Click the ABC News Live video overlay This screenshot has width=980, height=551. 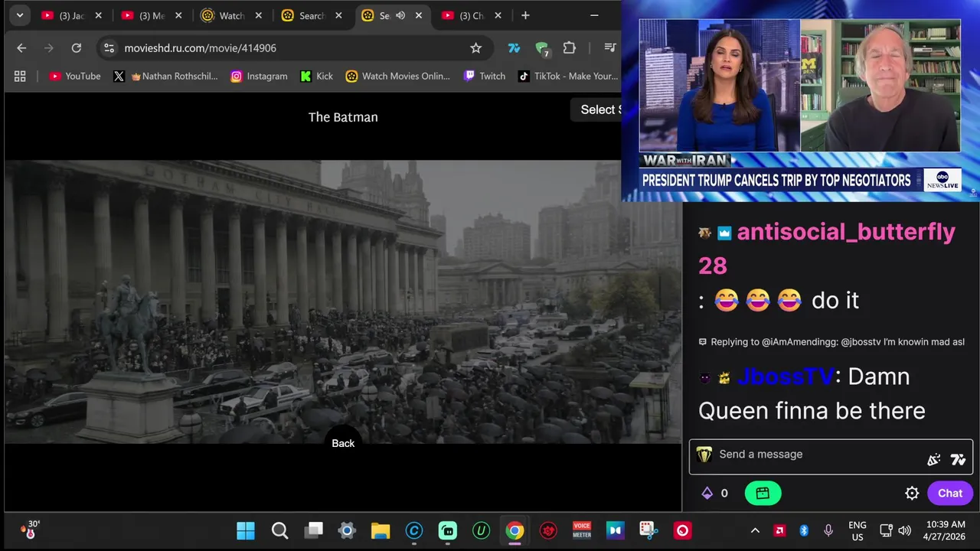(800, 101)
